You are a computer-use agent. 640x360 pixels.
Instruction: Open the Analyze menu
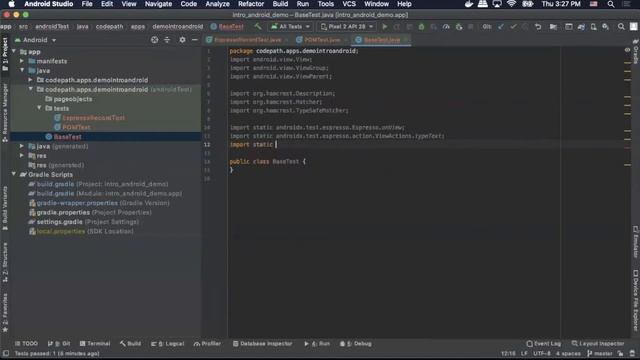click(217, 4)
